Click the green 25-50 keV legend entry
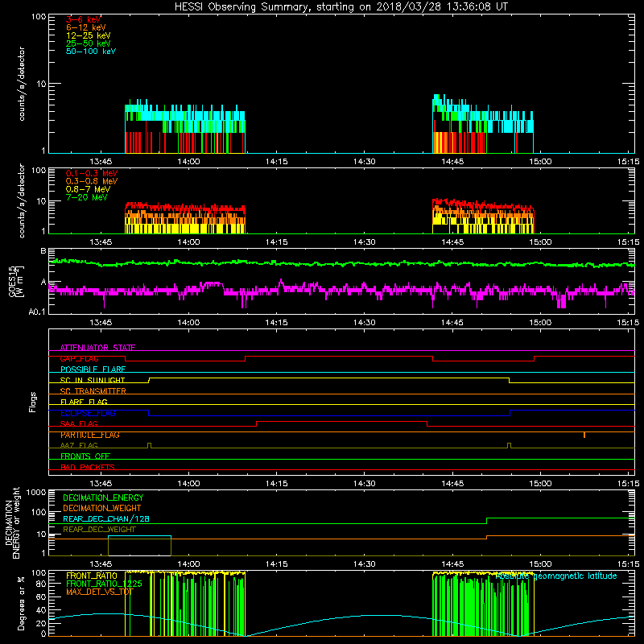This screenshot has height=644, width=644. [x=88, y=43]
